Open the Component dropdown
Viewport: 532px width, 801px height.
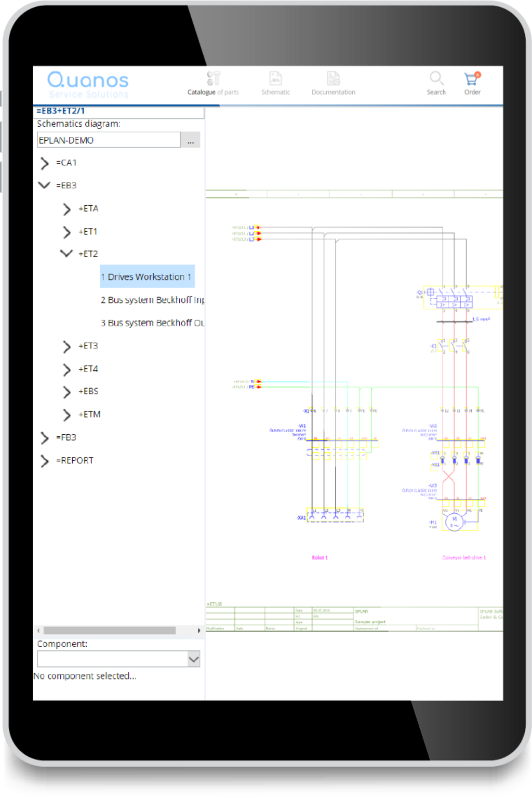click(x=193, y=658)
